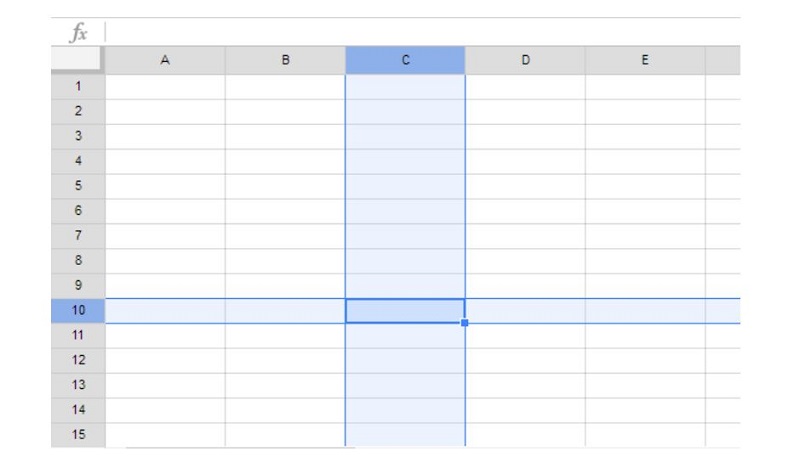
Task: Select column D header
Action: (525, 60)
